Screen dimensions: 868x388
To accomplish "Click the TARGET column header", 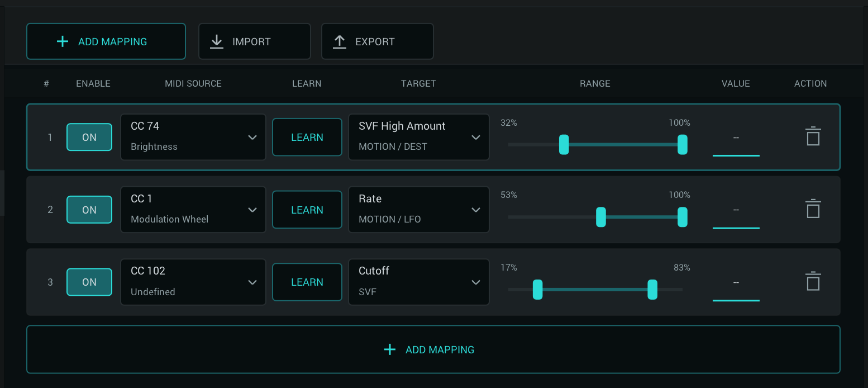I will (x=418, y=83).
